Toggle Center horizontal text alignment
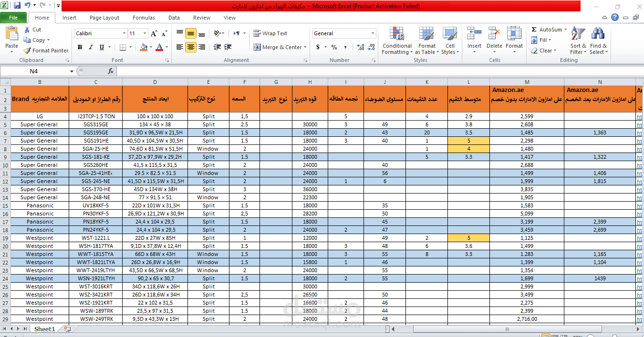The width and height of the screenshot is (644, 337). coord(190,47)
